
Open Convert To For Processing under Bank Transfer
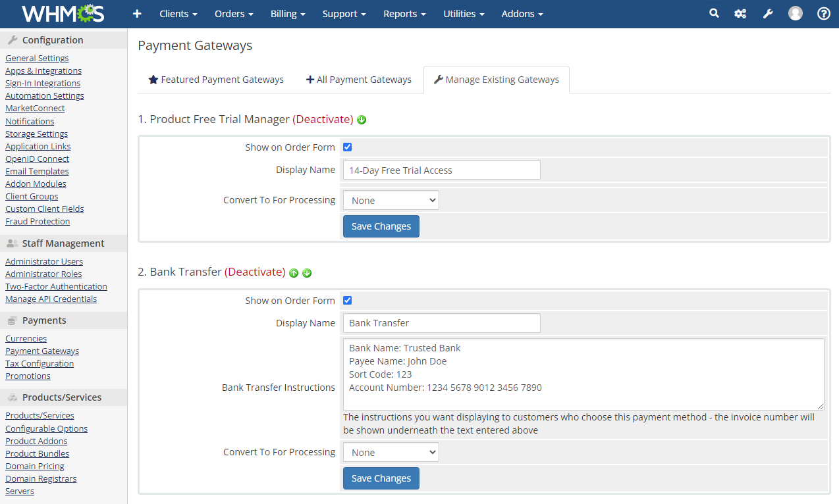click(x=391, y=452)
